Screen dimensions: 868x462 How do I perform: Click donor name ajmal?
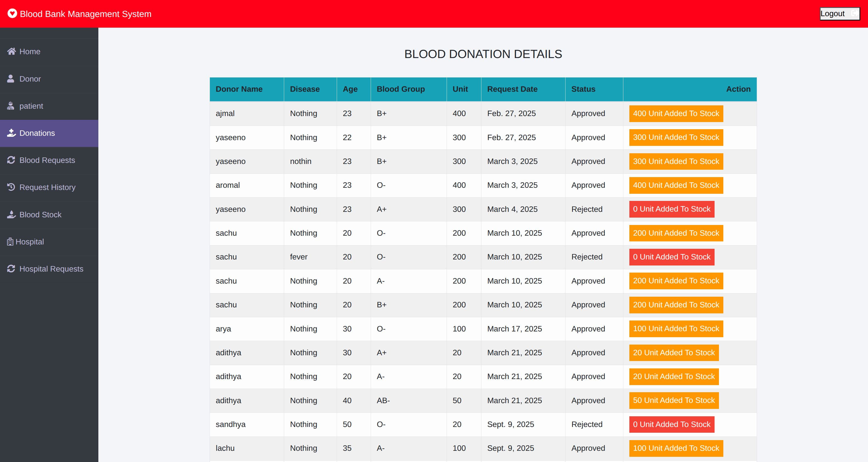tap(225, 113)
